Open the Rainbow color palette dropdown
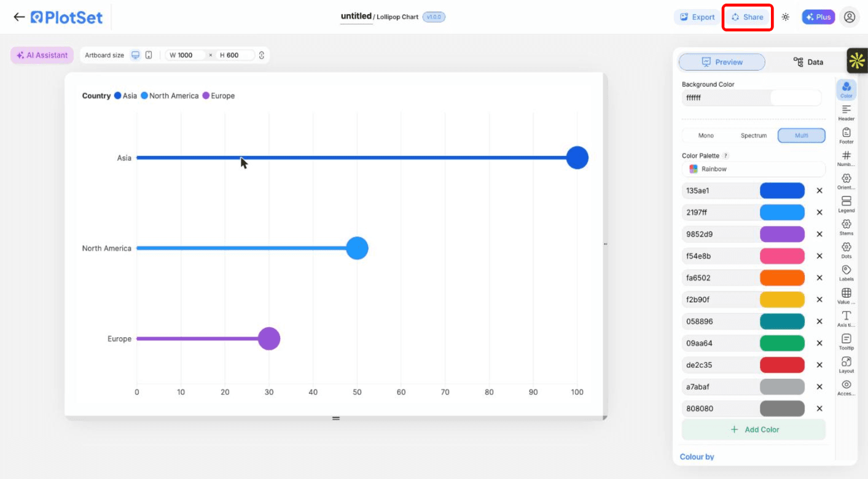This screenshot has height=479, width=868. click(x=754, y=169)
